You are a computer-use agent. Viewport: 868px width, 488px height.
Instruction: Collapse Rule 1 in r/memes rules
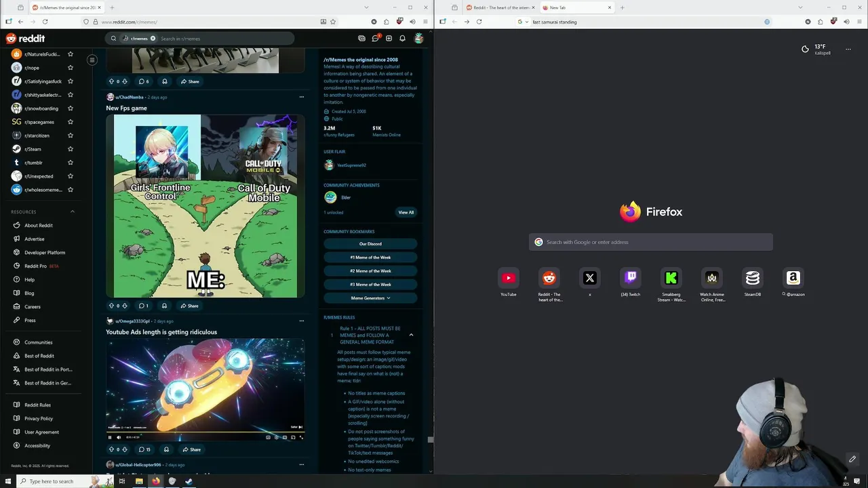click(411, 335)
